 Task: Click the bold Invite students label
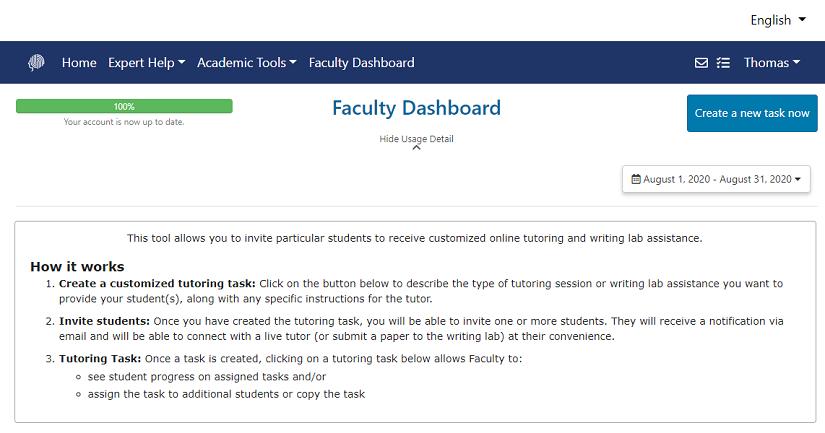[104, 321]
